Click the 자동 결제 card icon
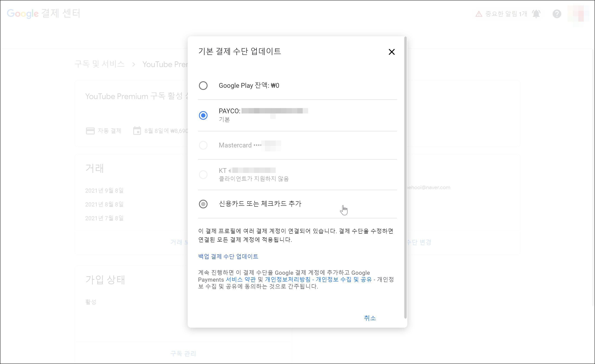This screenshot has width=595, height=364. pyautogui.click(x=90, y=131)
